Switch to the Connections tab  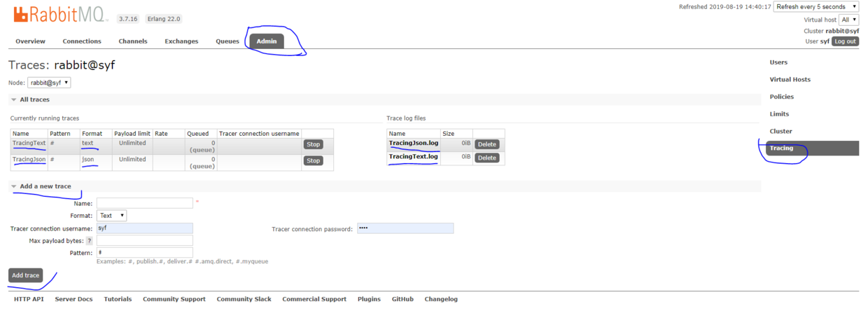pyautogui.click(x=82, y=41)
